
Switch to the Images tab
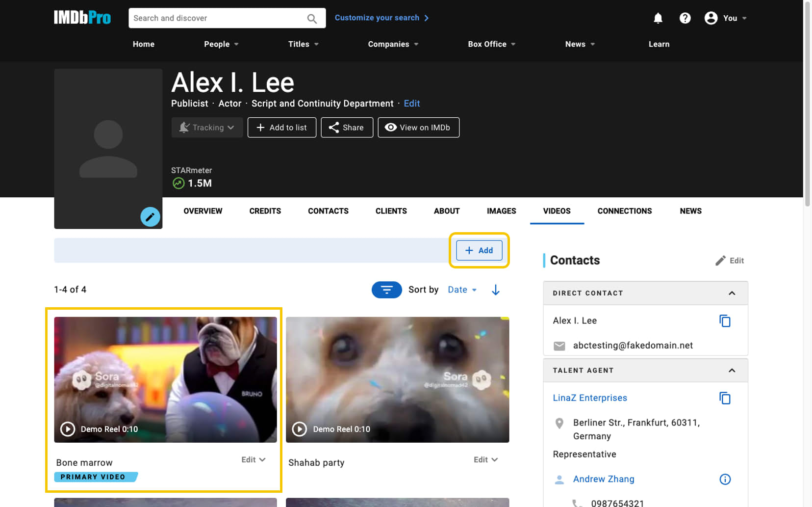coord(502,211)
